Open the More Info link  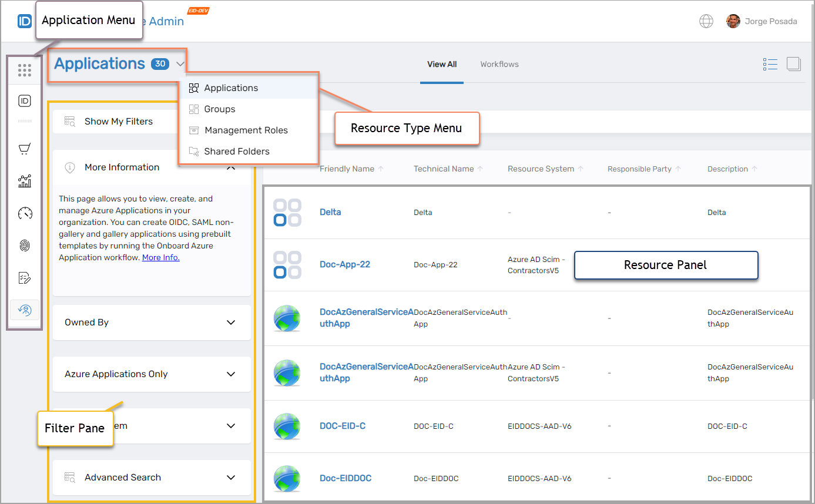coord(160,257)
